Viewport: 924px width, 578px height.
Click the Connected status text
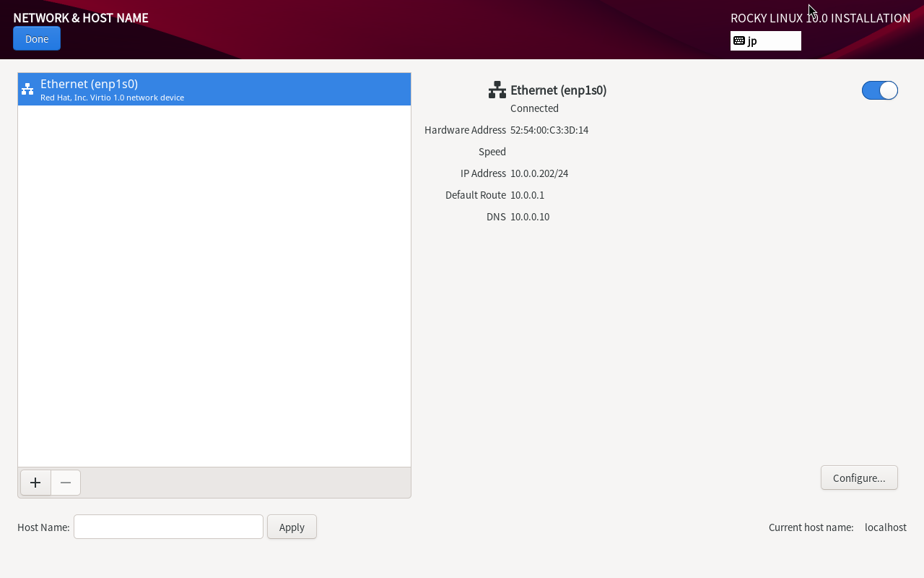point(535,108)
